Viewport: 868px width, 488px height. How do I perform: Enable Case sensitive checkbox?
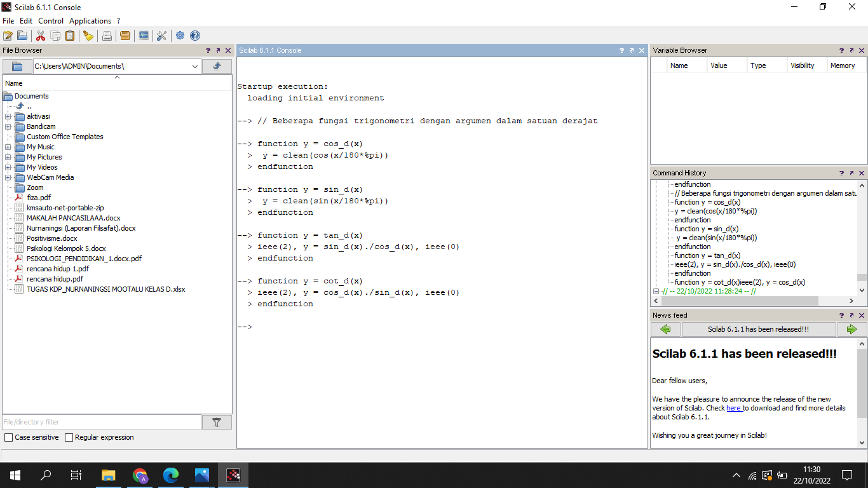tap(8, 437)
